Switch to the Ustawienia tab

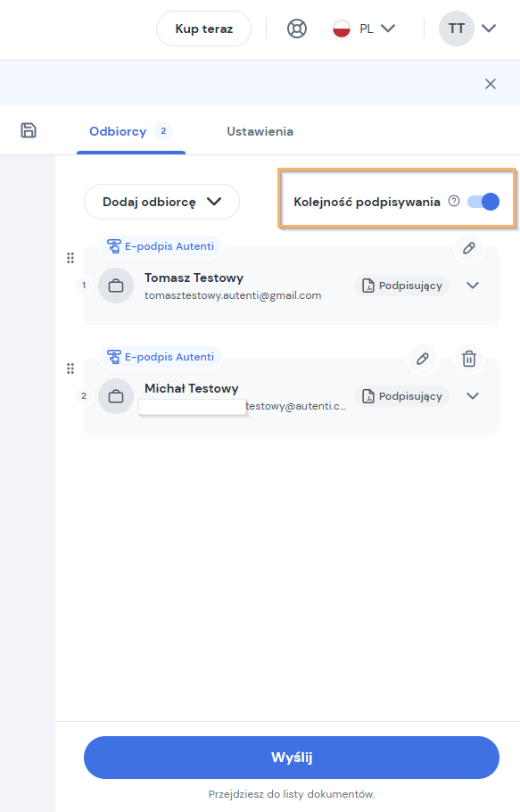[260, 131]
